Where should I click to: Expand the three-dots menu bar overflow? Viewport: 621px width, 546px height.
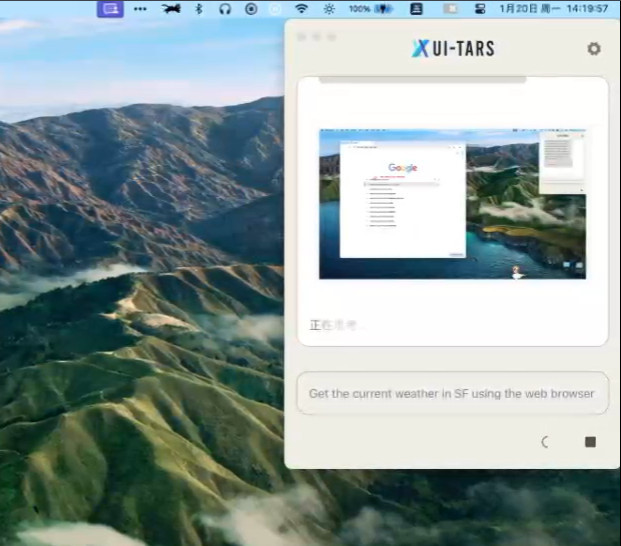pyautogui.click(x=140, y=9)
